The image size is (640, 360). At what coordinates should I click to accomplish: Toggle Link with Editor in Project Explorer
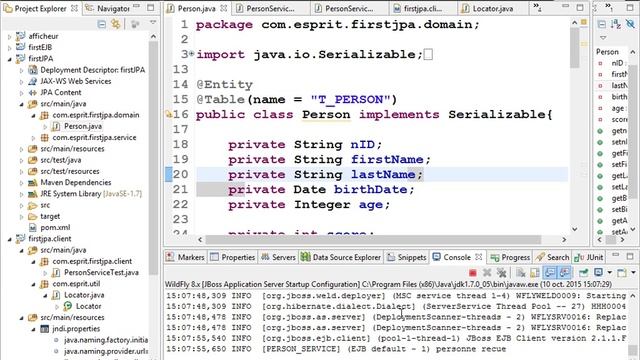pos(116,24)
